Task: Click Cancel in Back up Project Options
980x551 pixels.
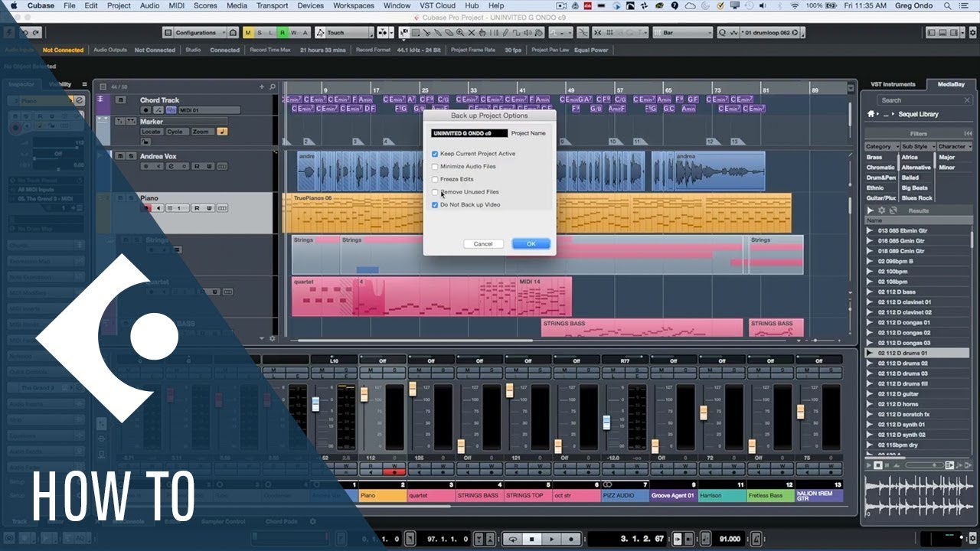Action: tap(483, 243)
